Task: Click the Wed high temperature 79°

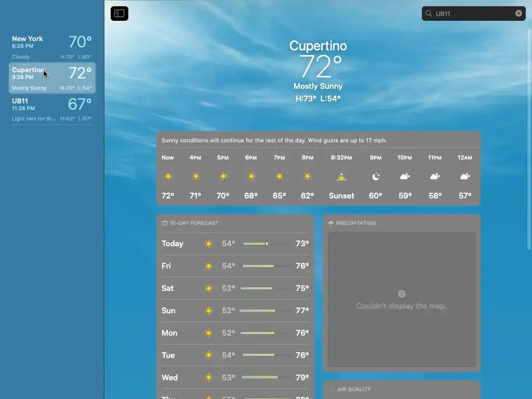Action: 302,378
